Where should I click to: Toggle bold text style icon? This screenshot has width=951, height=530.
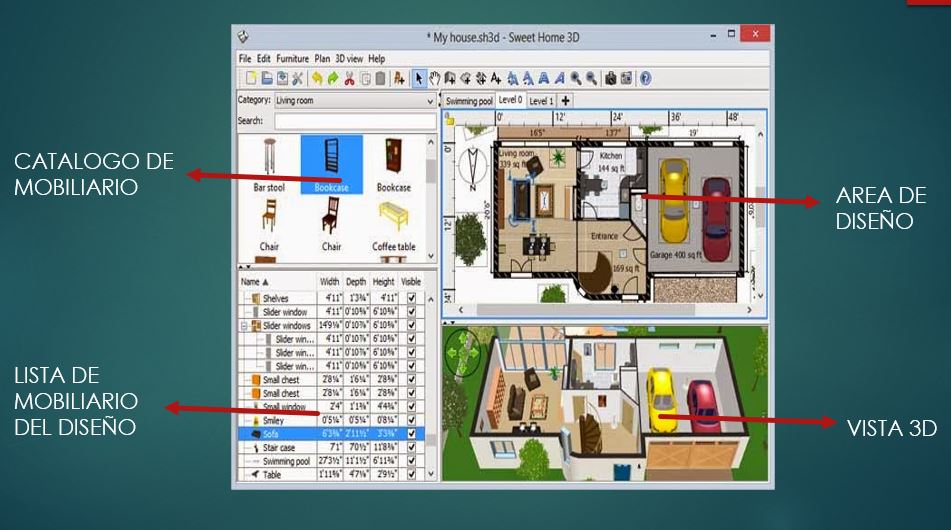[x=544, y=78]
